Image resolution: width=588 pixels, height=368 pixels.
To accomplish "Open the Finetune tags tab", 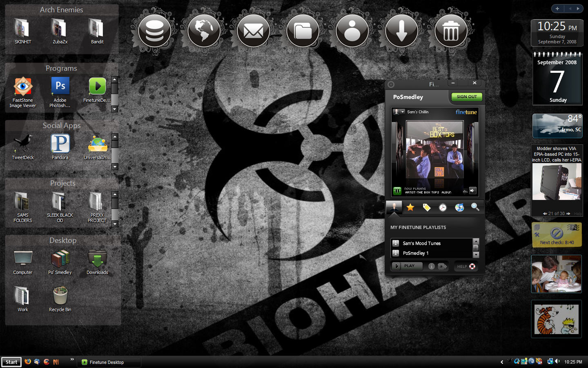I will (x=427, y=207).
